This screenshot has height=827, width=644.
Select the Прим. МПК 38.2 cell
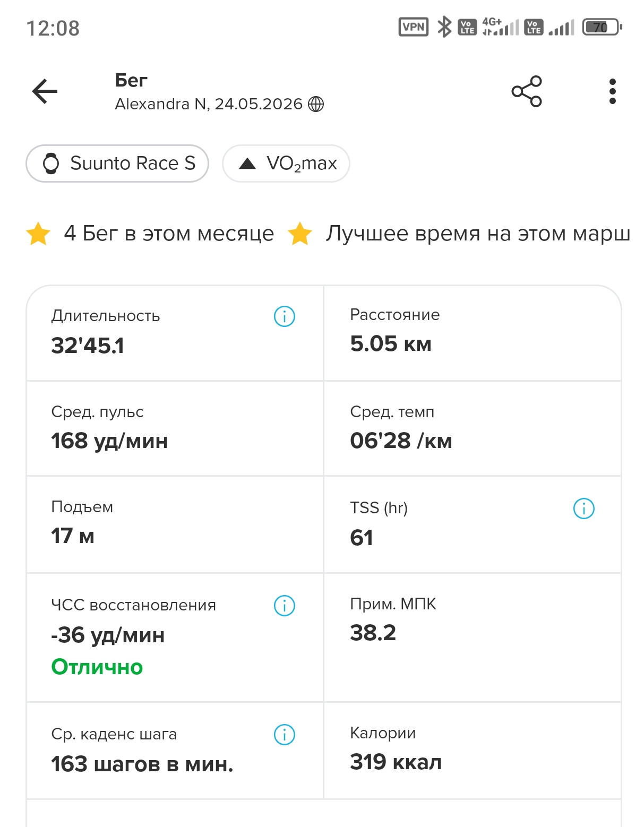473,638
